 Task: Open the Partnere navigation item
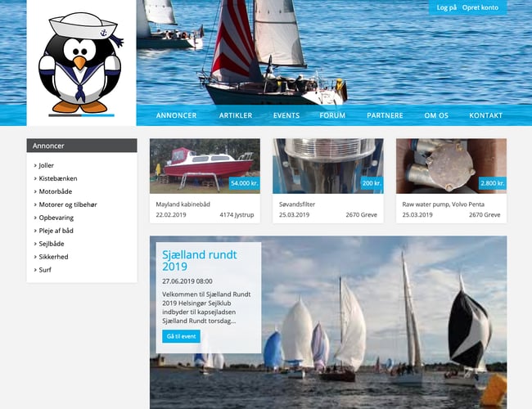(385, 115)
